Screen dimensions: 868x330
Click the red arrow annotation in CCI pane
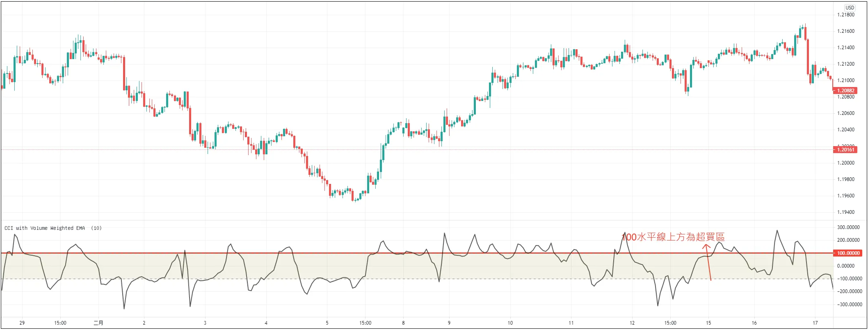tap(708, 262)
